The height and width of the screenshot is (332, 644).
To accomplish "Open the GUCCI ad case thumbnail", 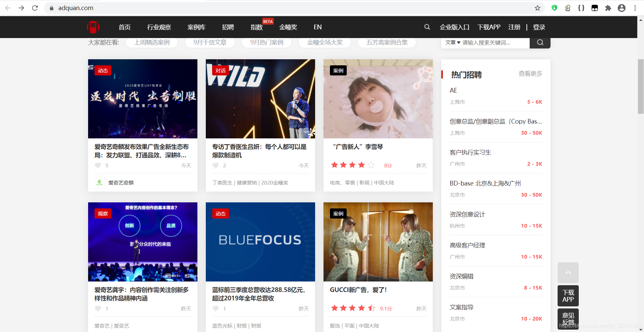I will 378,242.
